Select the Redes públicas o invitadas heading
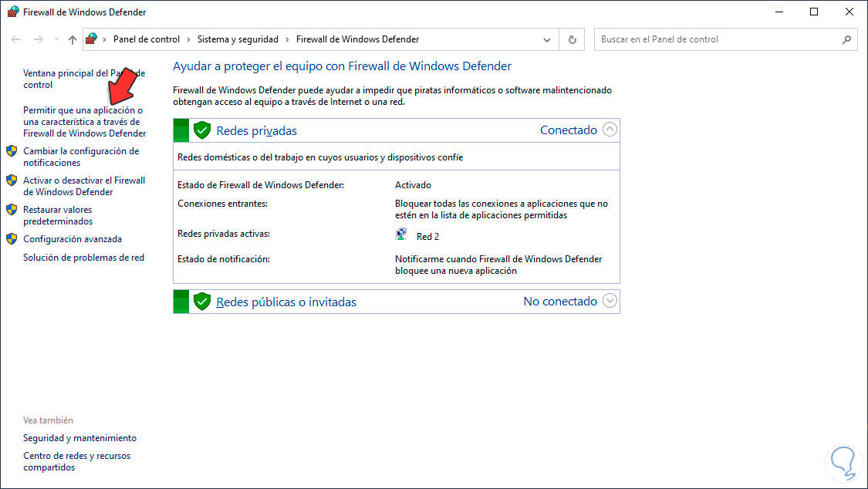This screenshot has height=489, width=868. tap(286, 302)
